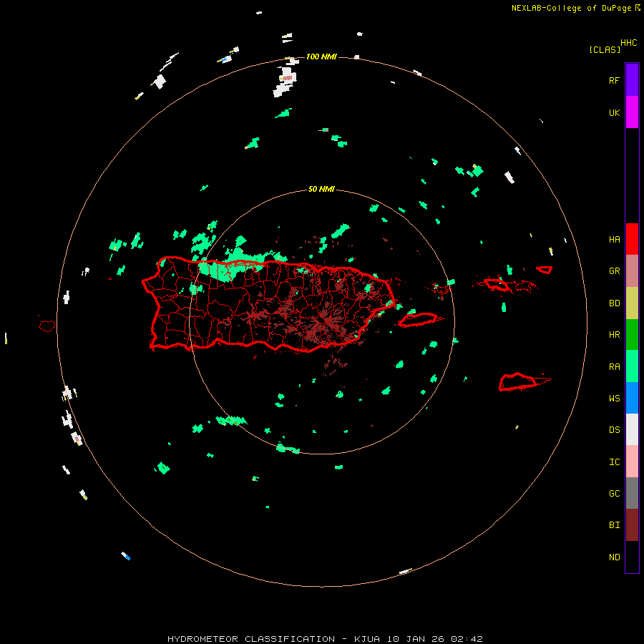
Task: Select the GC gray legend swatch
Action: (632, 493)
